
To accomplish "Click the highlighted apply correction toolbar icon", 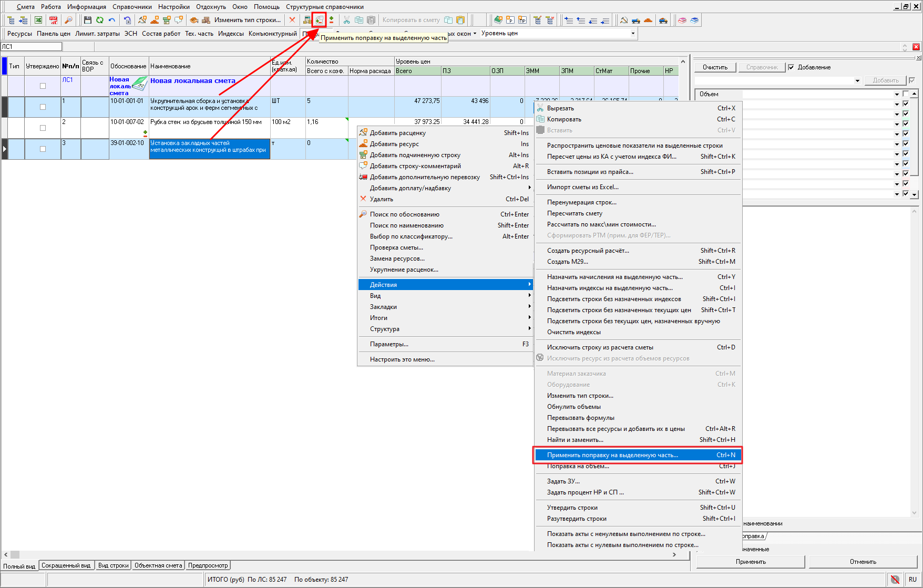I will pos(319,20).
